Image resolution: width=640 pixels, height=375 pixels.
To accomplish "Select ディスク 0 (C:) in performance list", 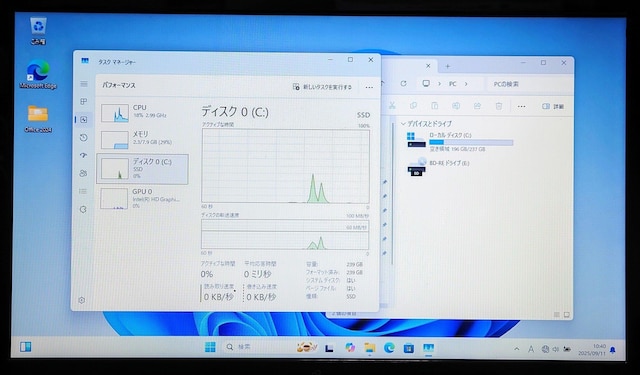I will click(142, 169).
